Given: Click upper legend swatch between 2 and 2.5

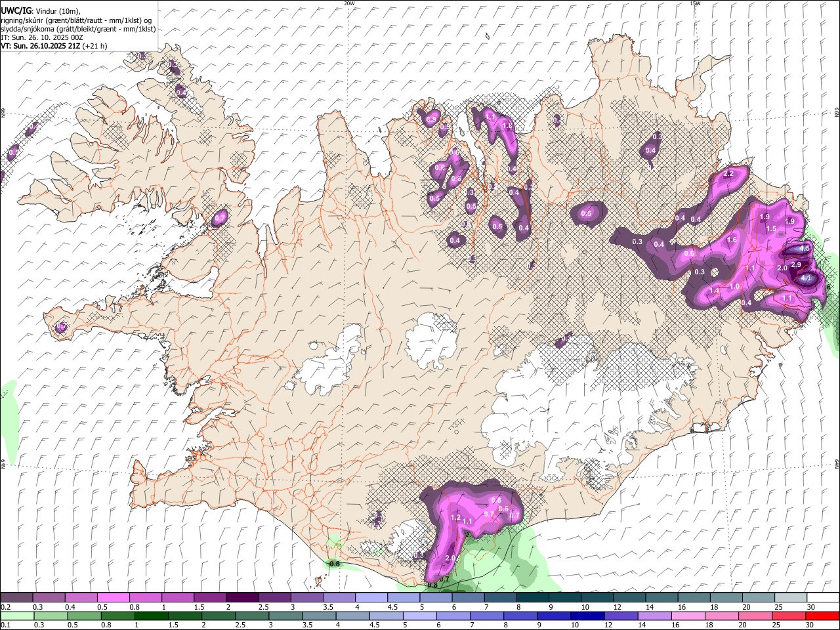Looking at the screenshot, I should point(241,598).
